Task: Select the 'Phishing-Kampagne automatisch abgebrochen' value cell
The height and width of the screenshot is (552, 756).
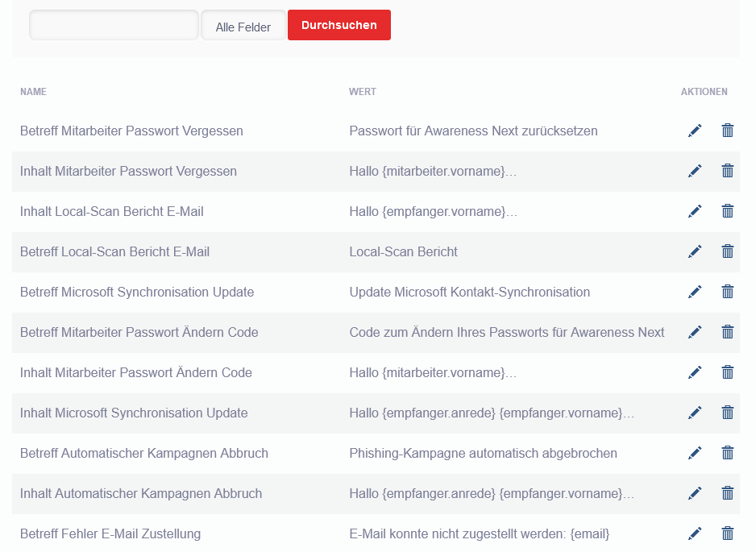Action: click(x=483, y=453)
